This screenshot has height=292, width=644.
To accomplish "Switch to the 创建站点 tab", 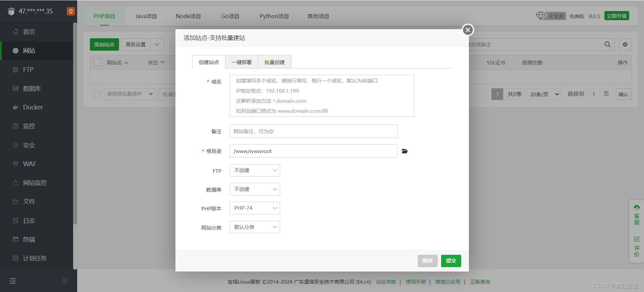I will [x=209, y=62].
